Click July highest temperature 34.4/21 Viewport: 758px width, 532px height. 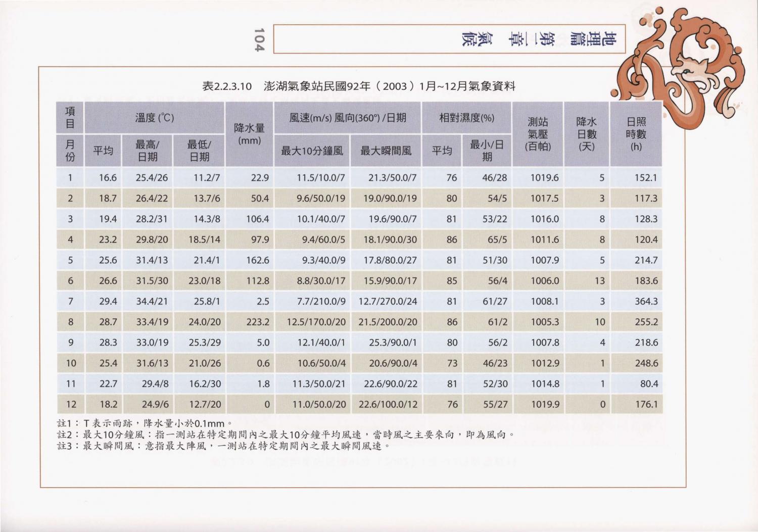[152, 301]
